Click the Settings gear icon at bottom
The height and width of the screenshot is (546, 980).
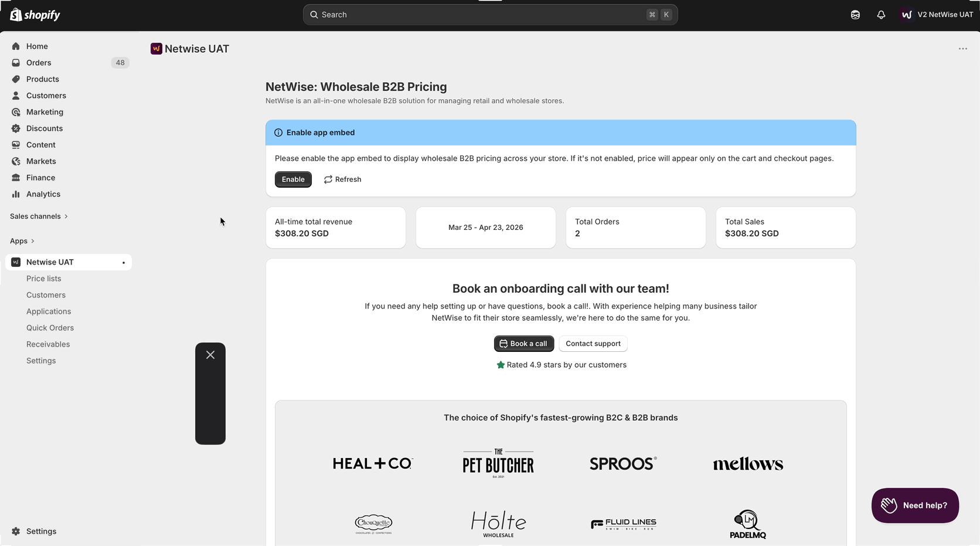pyautogui.click(x=16, y=531)
